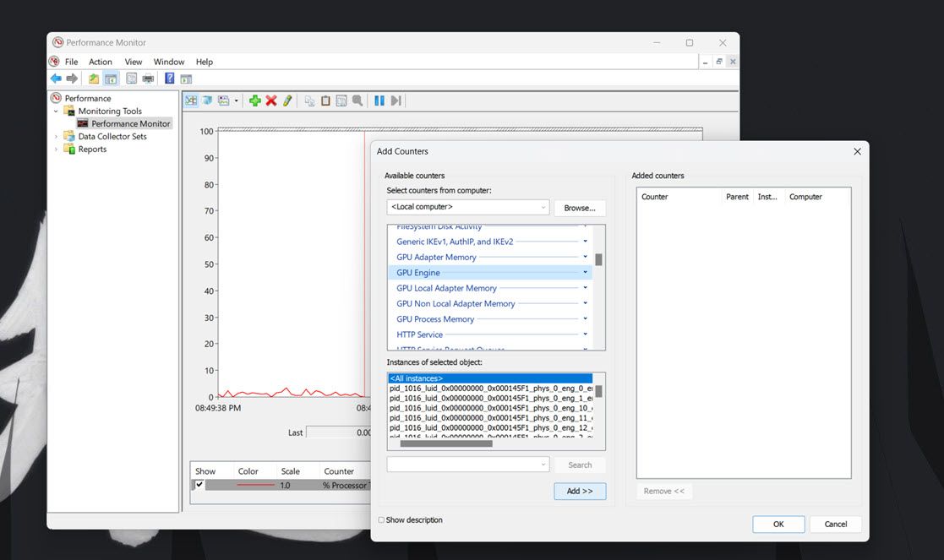Click the Remove << button

click(664, 491)
